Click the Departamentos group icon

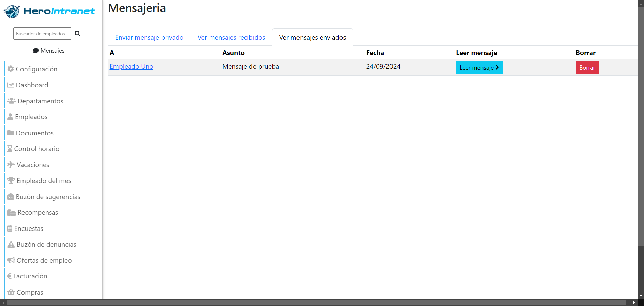click(11, 101)
